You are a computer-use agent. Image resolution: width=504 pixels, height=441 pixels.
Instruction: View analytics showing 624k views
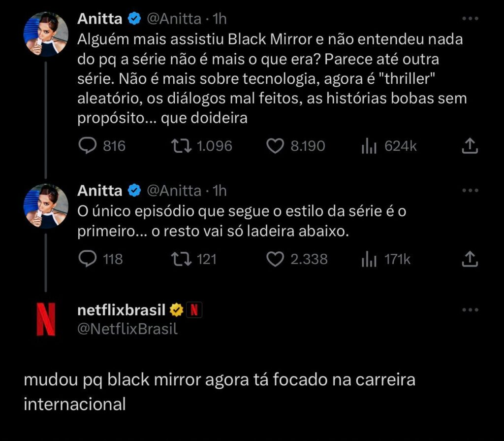369,146
